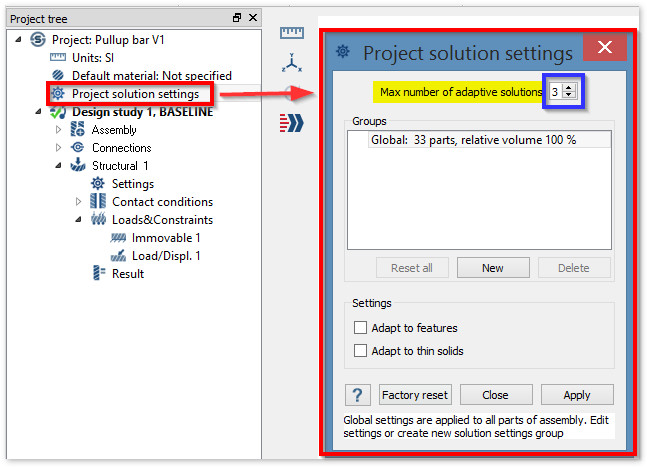648x468 pixels.
Task: Enable the Adapt to thin solids checkbox
Action: [361, 351]
